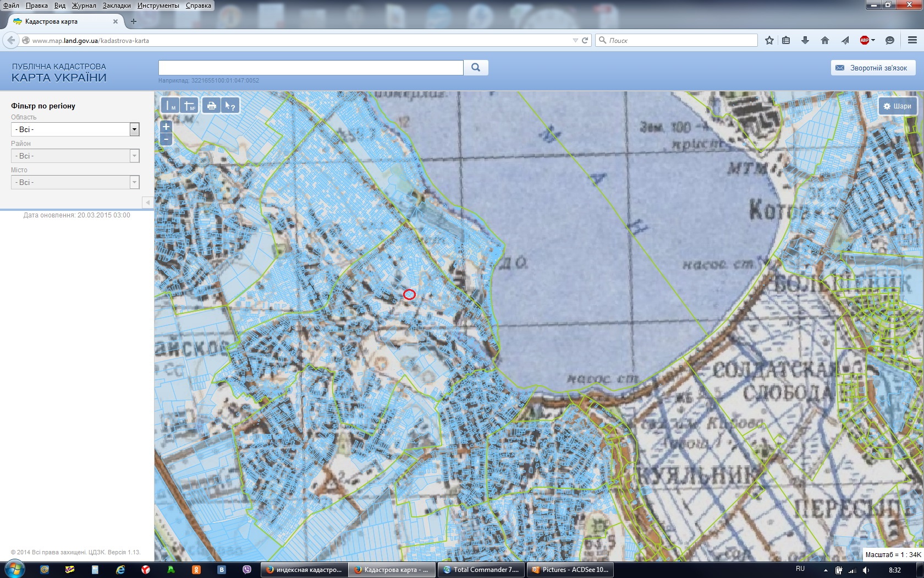Open the Adblock Plus icon menu
Viewport: 924px width, 578px height.
pos(867,40)
